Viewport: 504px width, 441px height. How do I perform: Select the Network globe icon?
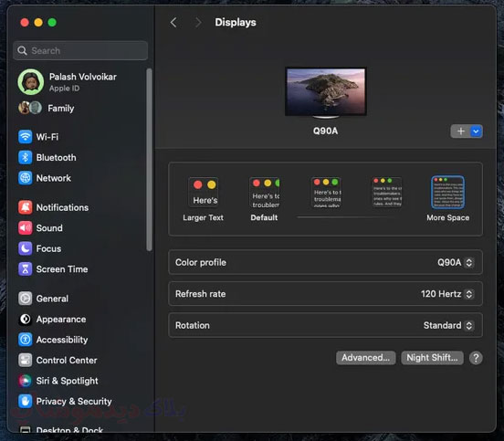pyautogui.click(x=25, y=178)
